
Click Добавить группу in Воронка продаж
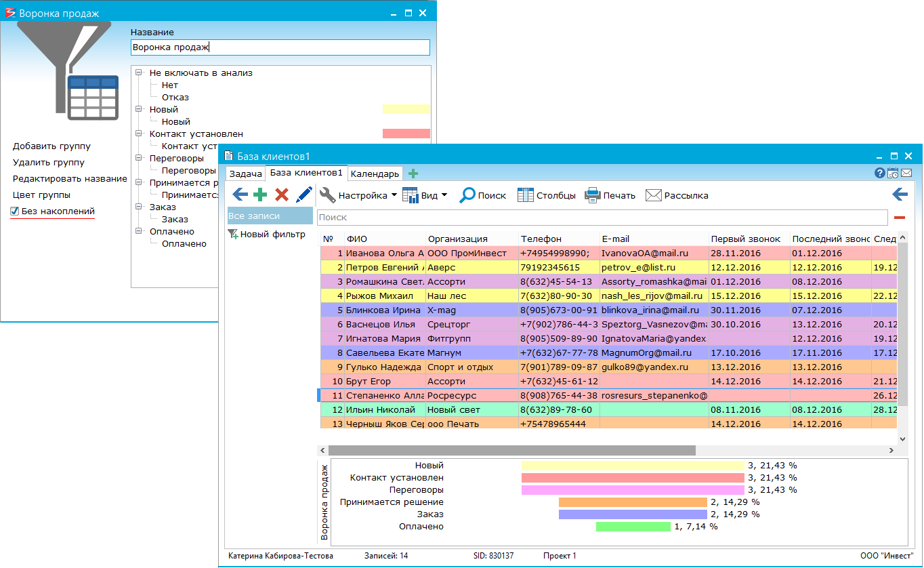(x=51, y=146)
